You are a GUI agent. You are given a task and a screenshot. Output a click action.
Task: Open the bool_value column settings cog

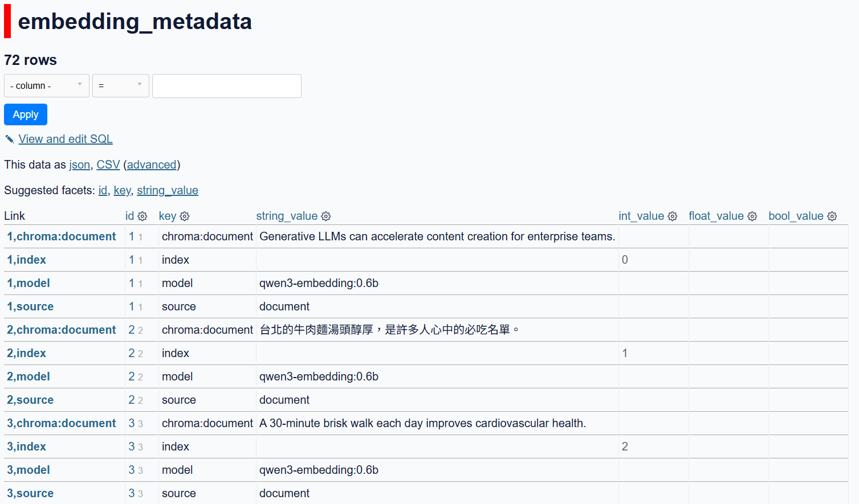coord(832,216)
